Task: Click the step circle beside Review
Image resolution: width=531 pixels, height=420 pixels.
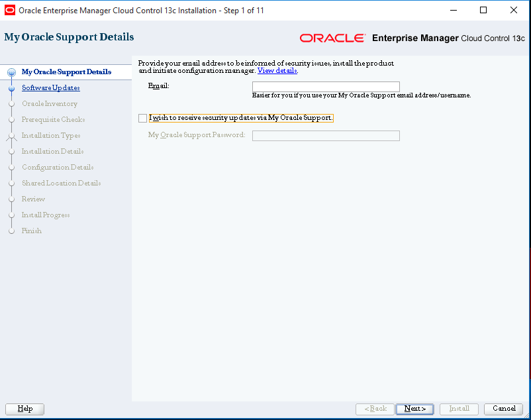Action: 11,199
